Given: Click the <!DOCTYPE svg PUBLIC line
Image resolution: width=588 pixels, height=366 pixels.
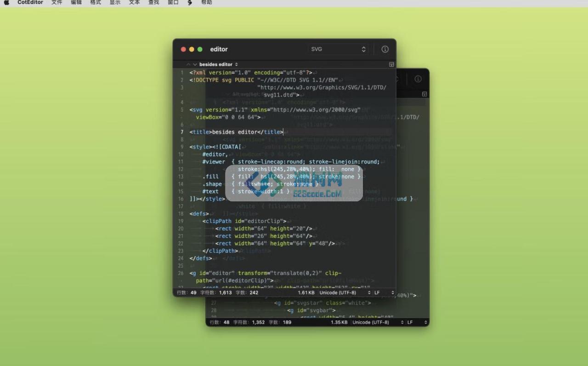Looking at the screenshot, I should (x=264, y=80).
